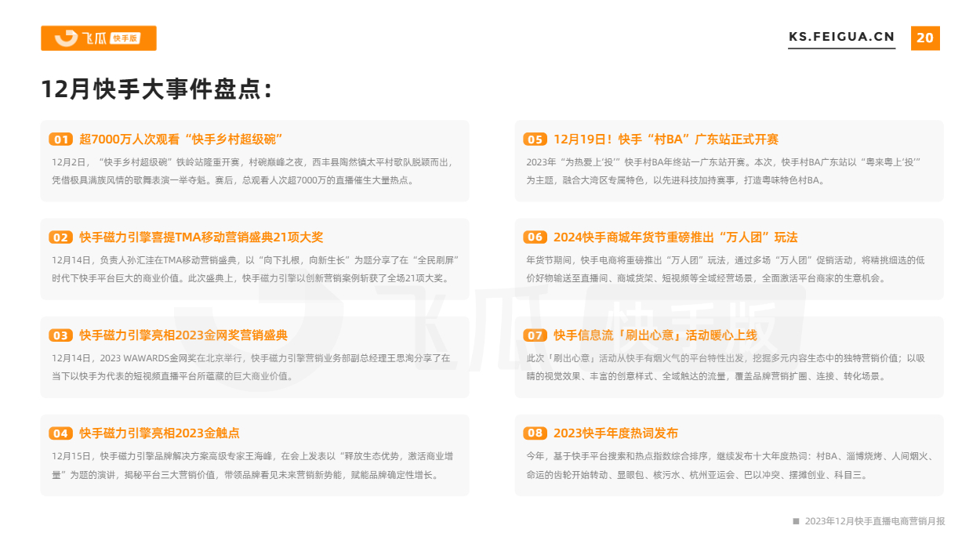Click the 02 number badge

(60, 237)
